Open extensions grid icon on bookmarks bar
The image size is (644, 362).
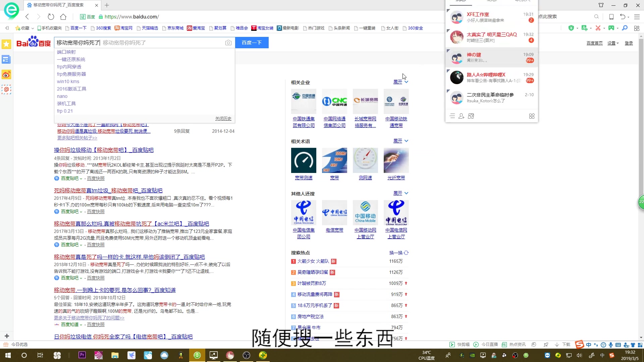click(637, 28)
